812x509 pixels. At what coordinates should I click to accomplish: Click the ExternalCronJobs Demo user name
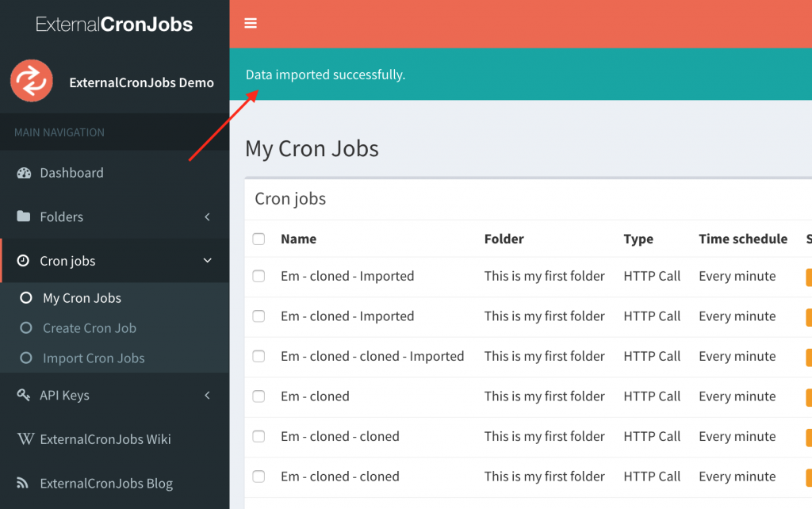pyautogui.click(x=141, y=82)
